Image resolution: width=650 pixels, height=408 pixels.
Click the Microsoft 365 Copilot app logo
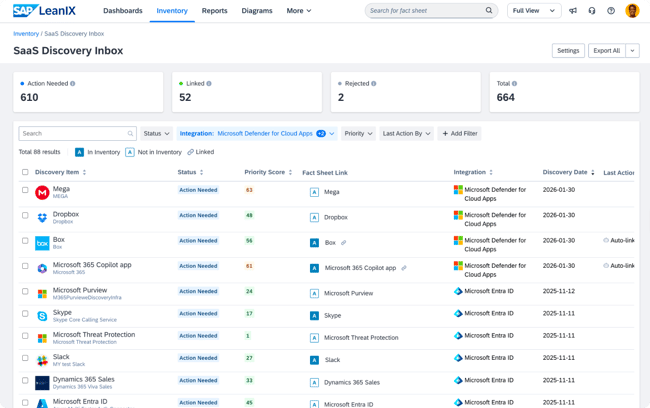point(42,269)
